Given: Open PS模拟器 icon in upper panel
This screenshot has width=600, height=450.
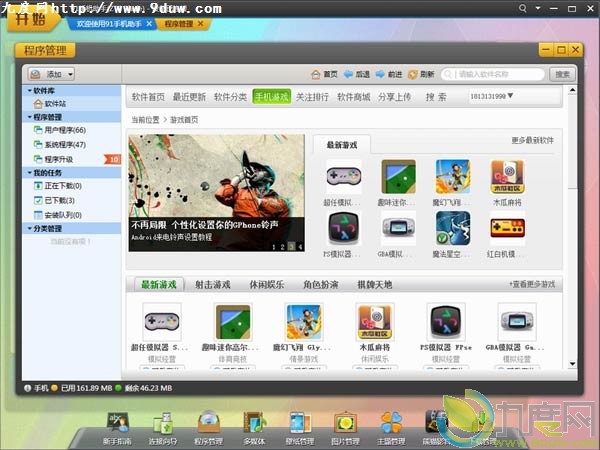Looking at the screenshot, I should click(x=343, y=228).
